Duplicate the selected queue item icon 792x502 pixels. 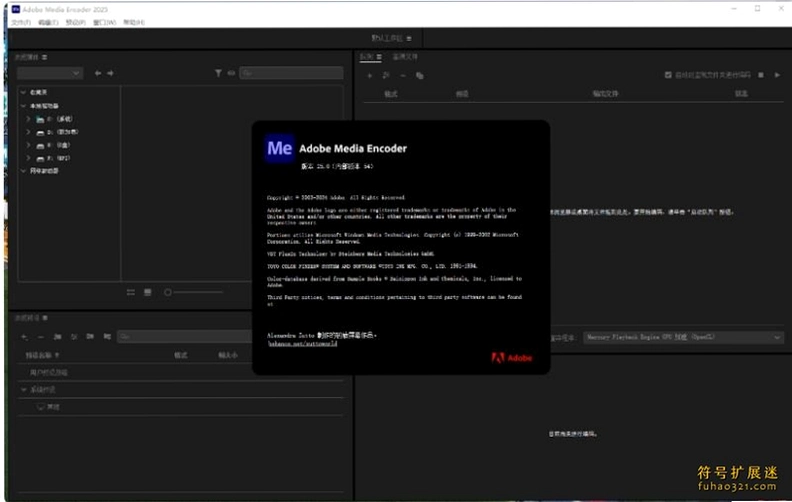tap(419, 76)
